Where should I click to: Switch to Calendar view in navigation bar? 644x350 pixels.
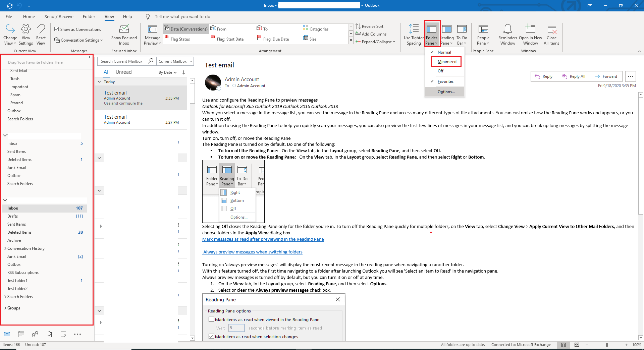tap(21, 334)
